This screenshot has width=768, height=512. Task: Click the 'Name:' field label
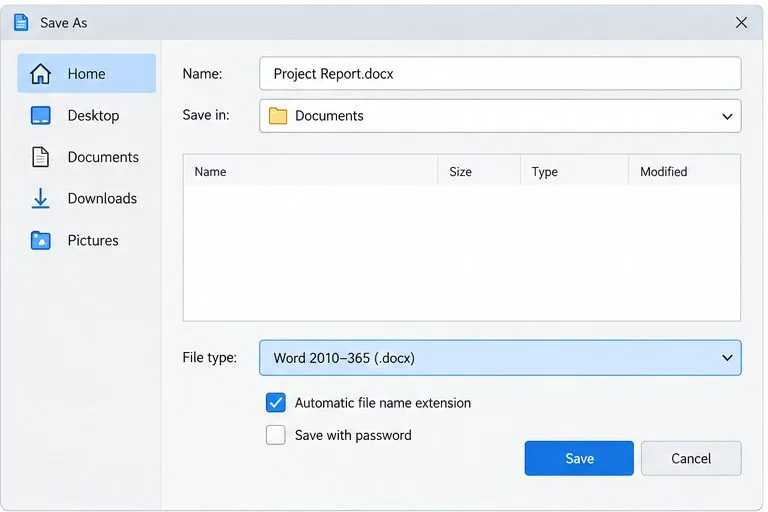click(202, 73)
